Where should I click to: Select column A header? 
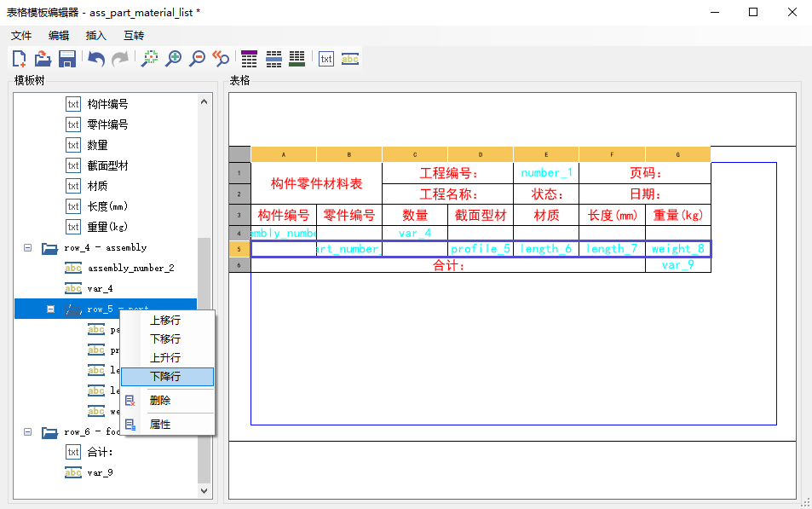pos(283,154)
